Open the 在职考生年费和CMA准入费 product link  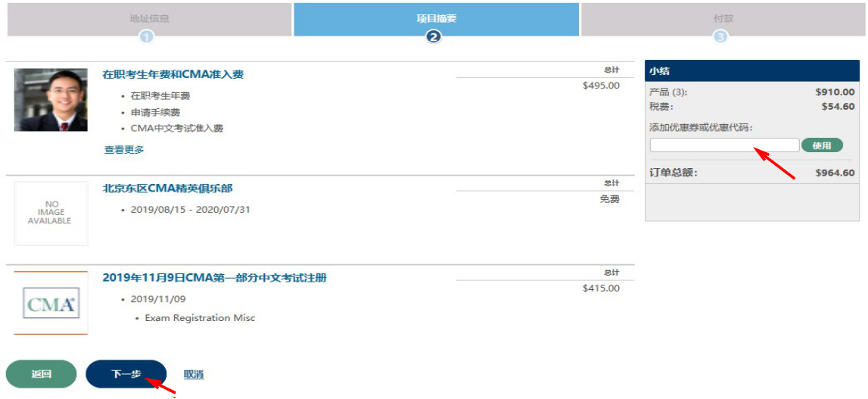coord(173,74)
